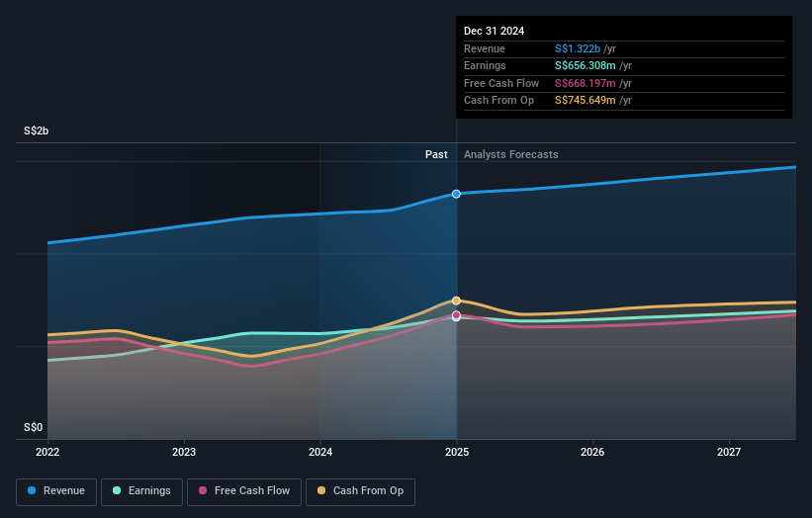
Task: Click the 2022 x-axis label
Action: coord(47,453)
